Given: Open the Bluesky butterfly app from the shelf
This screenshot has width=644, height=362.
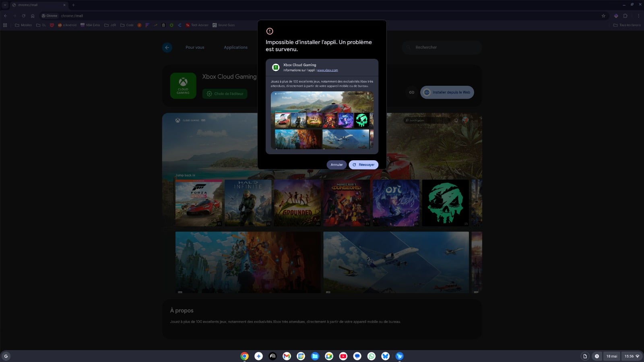Looking at the screenshot, I should pyautogui.click(x=385, y=356).
